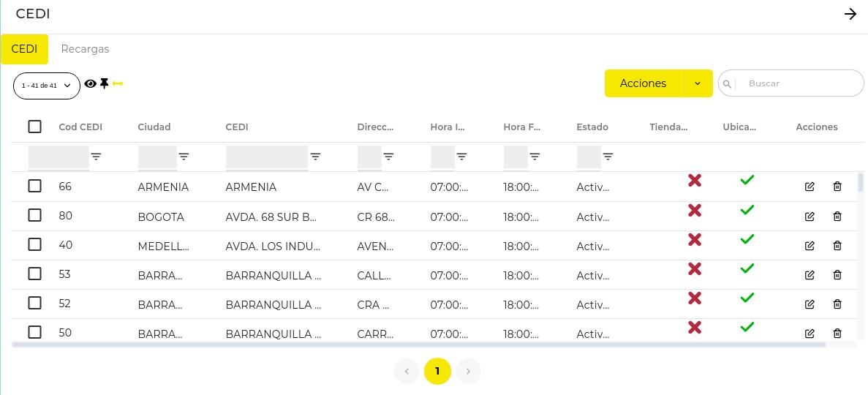Open the Ciudad column filter icon
The image size is (868, 395).
point(184,157)
